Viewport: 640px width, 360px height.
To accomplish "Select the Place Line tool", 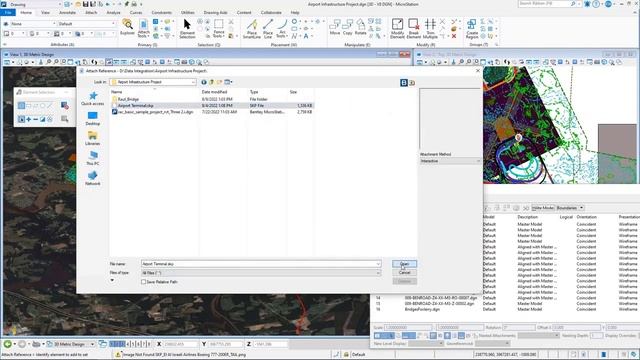I will click(268, 29).
